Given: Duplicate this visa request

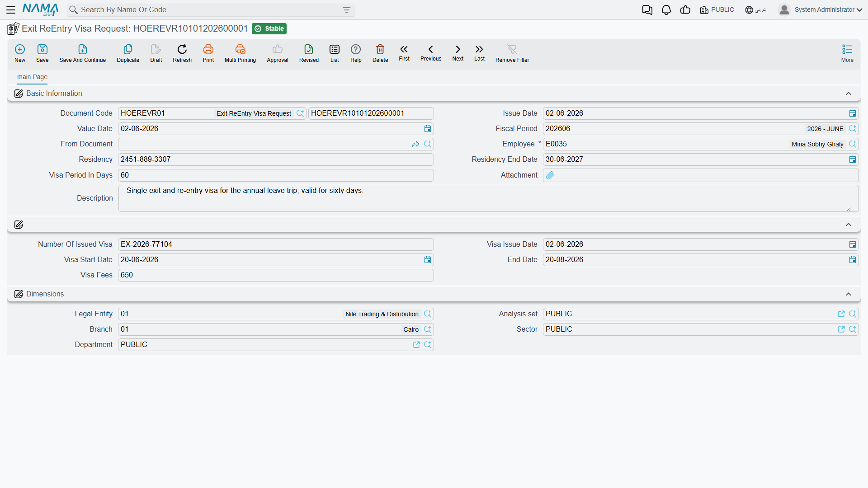Looking at the screenshot, I should 128,53.
